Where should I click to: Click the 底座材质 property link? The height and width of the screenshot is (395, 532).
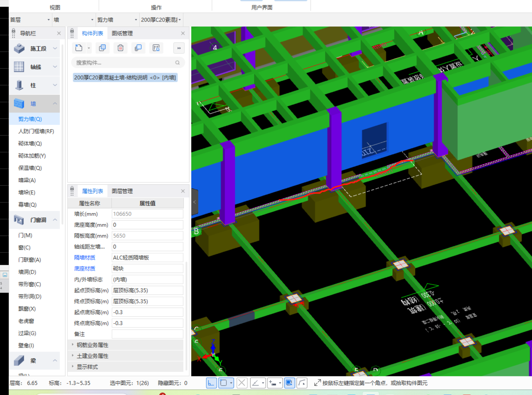tap(85, 268)
